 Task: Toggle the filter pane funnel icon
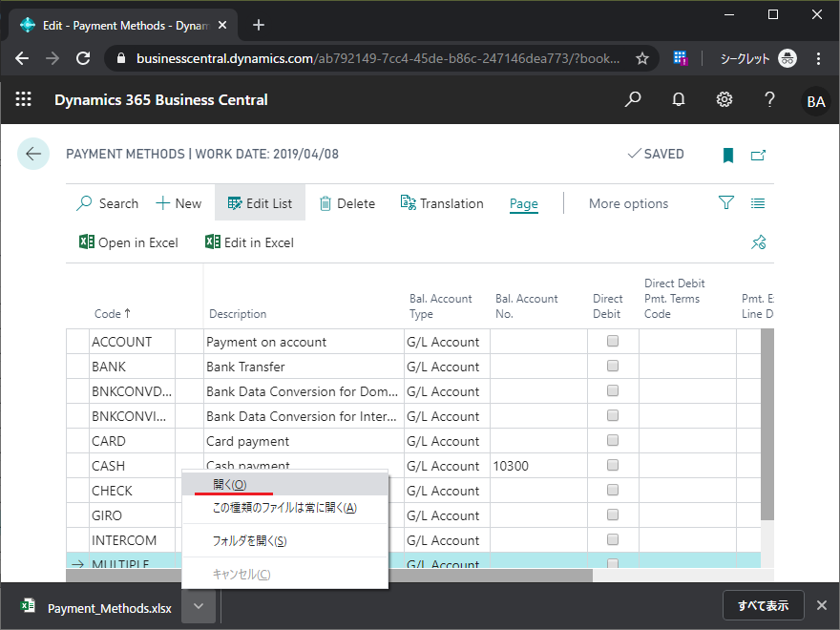[x=725, y=202]
